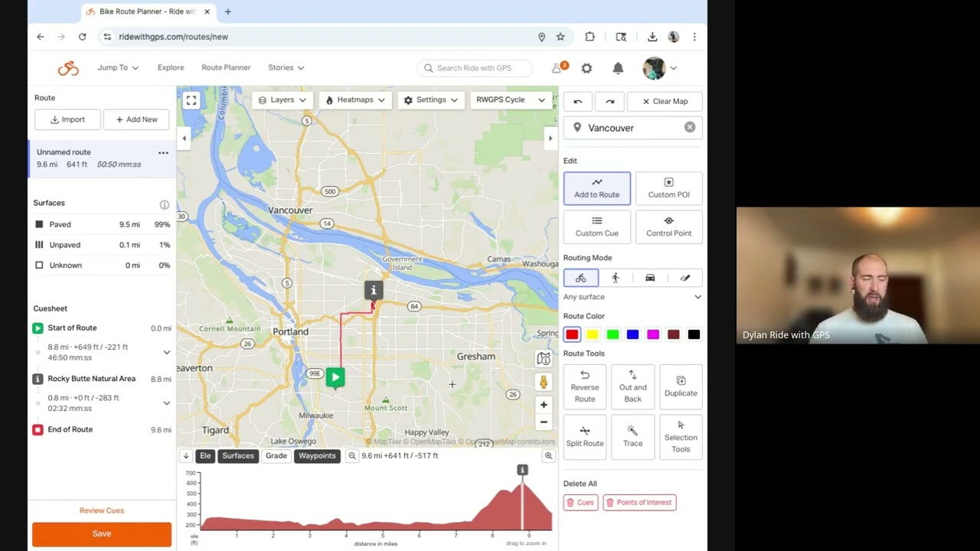Viewport: 980px width, 551px height.
Task: Open Explore page
Action: pyautogui.click(x=171, y=67)
